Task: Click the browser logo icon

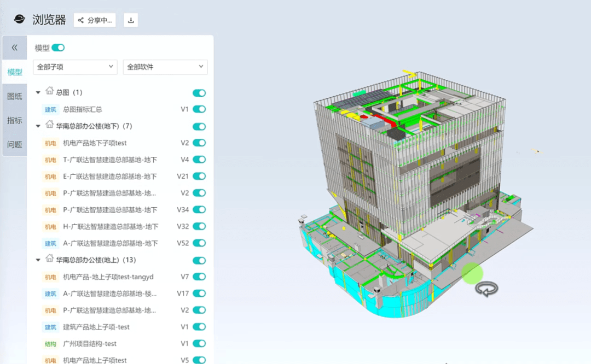Action: (x=20, y=20)
